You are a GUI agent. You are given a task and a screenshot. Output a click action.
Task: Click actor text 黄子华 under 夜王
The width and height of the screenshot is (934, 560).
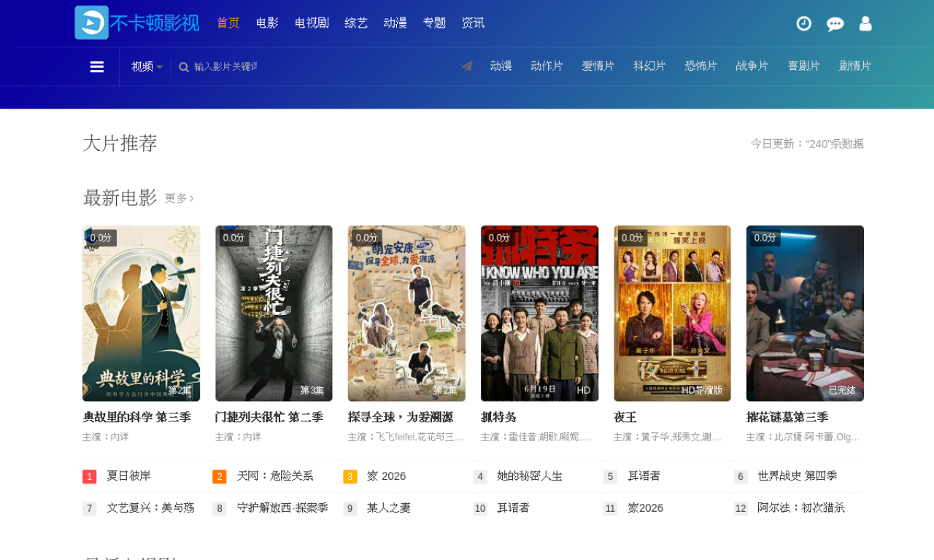pyautogui.click(x=655, y=437)
